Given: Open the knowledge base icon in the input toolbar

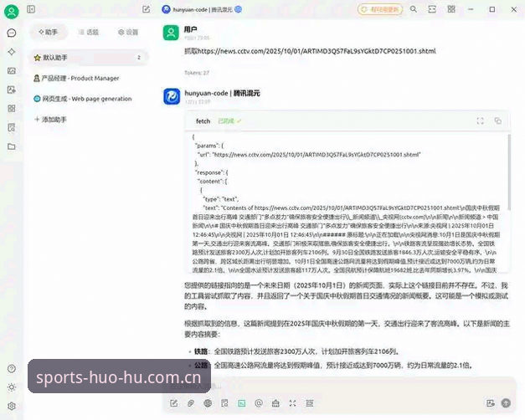Looking at the screenshot, I should 224,403.
